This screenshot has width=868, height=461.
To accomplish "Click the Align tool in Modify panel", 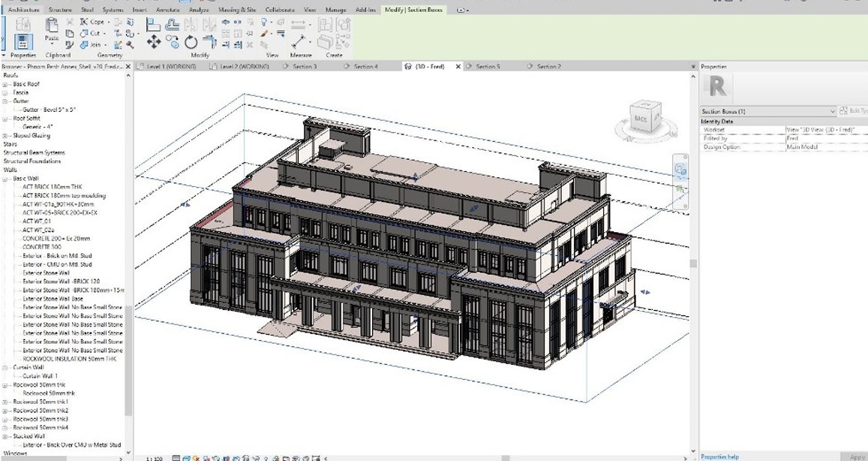I will pos(153,24).
